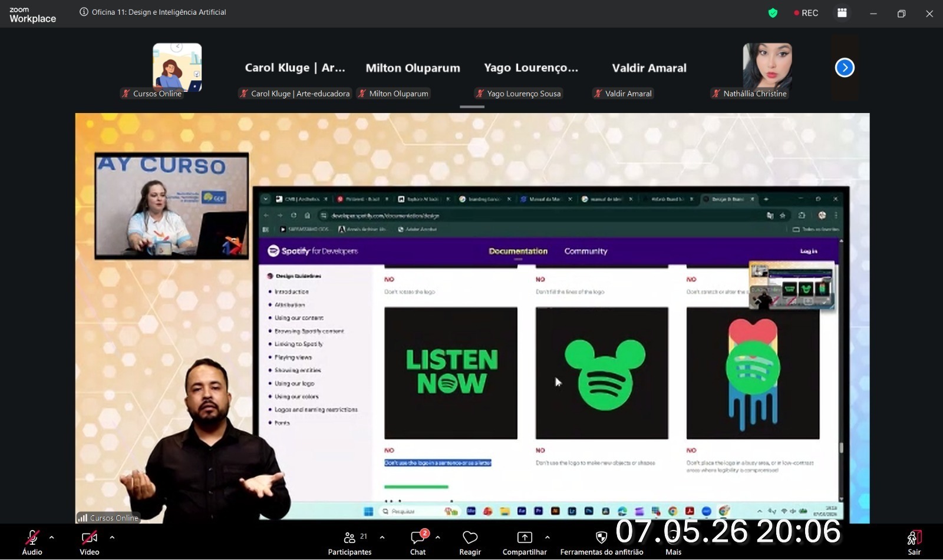
Task: Show next participants with blue arrow button
Action: click(x=845, y=68)
